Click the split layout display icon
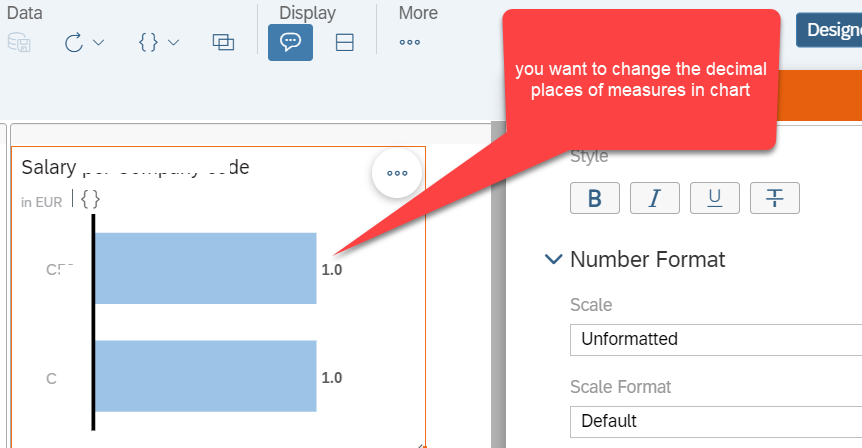Image resolution: width=862 pixels, height=448 pixels. pyautogui.click(x=345, y=42)
